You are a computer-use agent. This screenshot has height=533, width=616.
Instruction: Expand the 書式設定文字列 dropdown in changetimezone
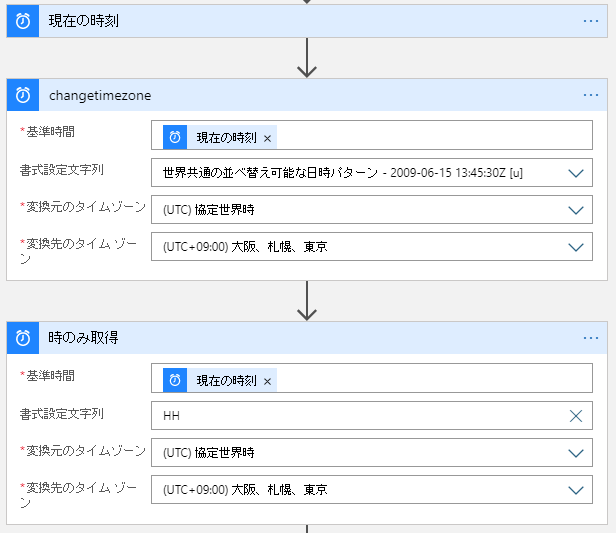(576, 173)
